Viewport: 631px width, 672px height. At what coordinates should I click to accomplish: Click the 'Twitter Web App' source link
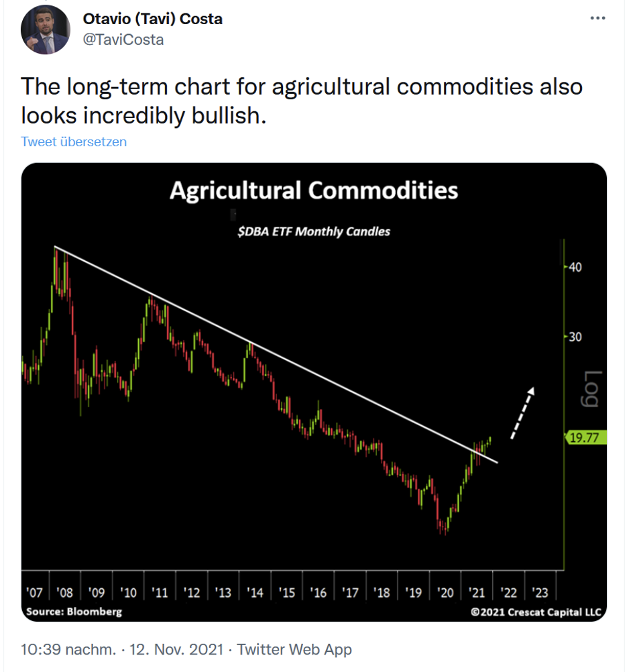(294, 649)
